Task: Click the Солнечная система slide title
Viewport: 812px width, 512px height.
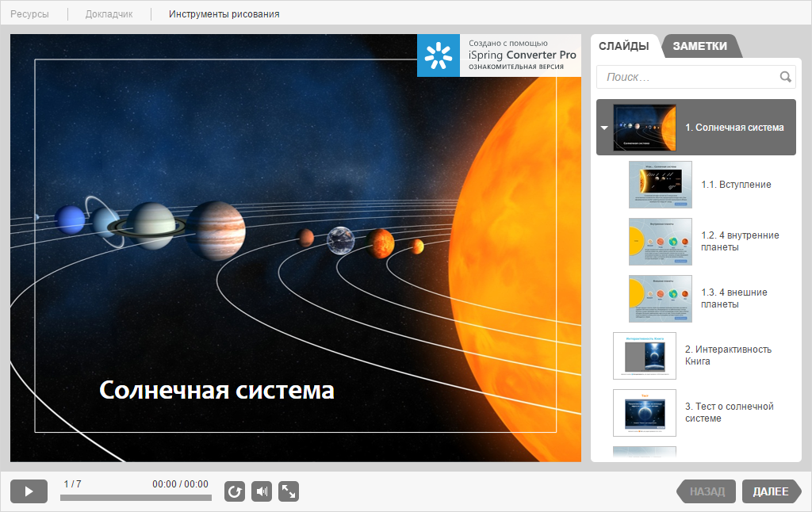Action: point(216,391)
